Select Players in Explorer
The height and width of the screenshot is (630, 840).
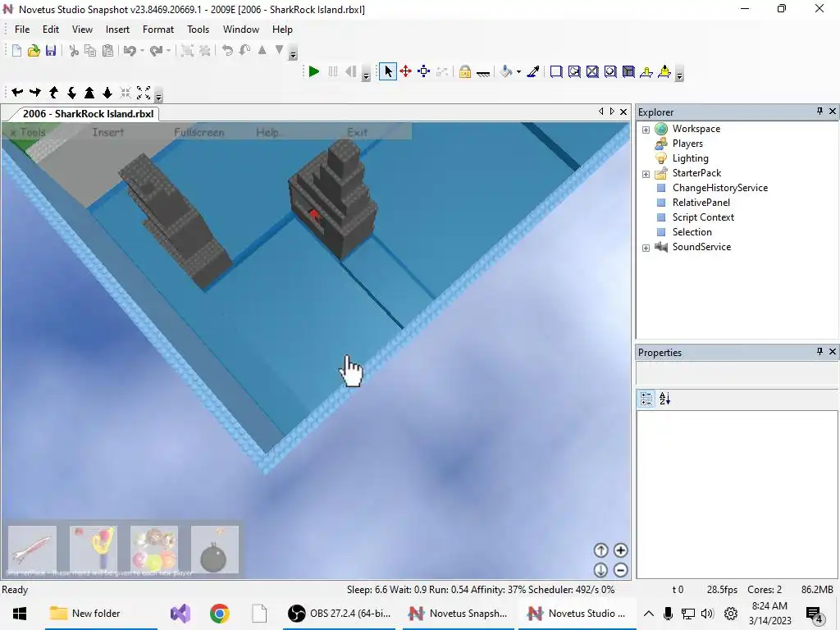coord(687,144)
